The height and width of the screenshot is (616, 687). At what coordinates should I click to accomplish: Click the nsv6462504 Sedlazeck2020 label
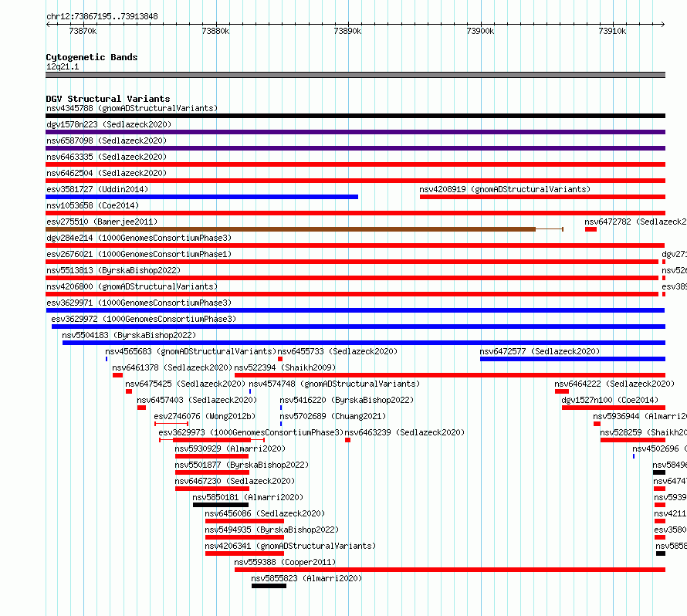pyautogui.click(x=107, y=173)
